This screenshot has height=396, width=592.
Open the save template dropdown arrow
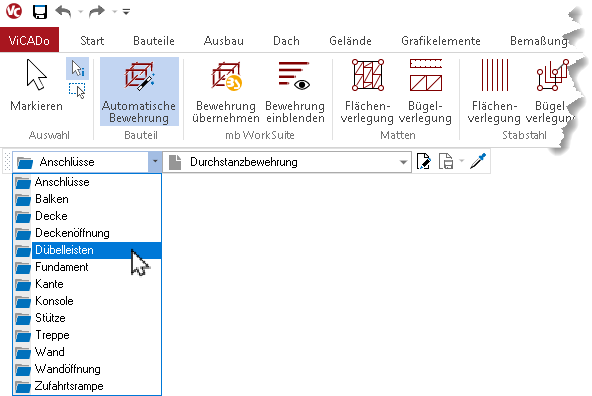pos(461,162)
